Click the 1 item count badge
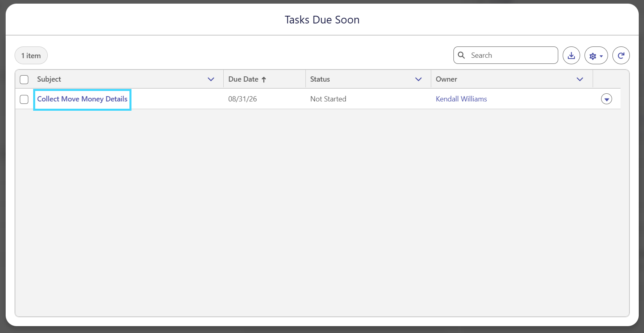This screenshot has width=644, height=333. pos(31,56)
